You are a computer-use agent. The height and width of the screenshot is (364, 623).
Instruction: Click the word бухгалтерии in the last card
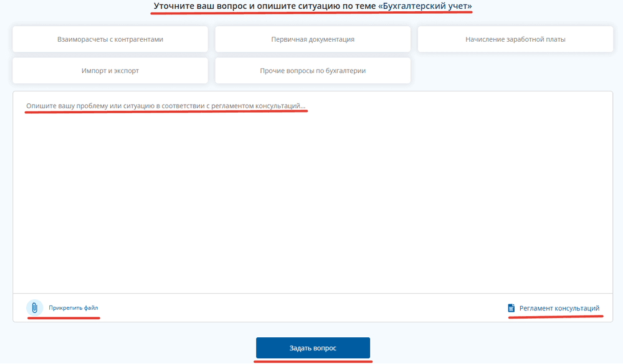pyautogui.click(x=345, y=71)
